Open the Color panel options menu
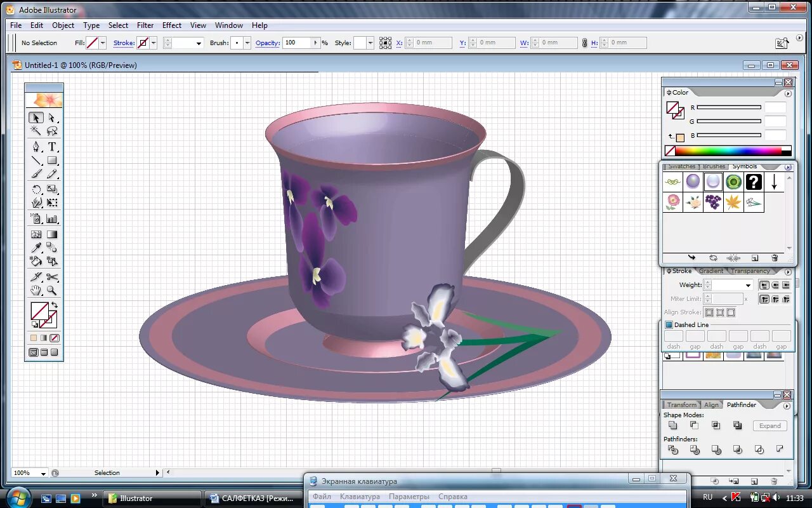Viewport: 812px width, 508px height. [x=788, y=93]
